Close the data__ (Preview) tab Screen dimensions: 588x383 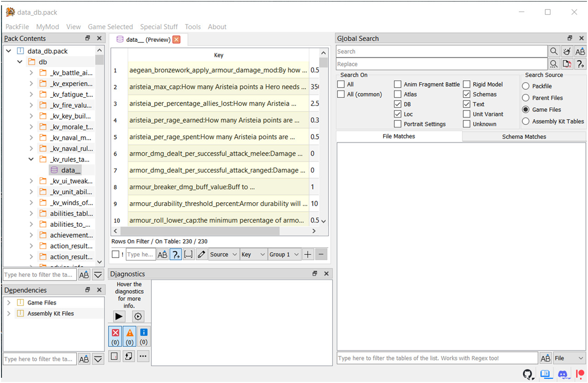point(177,39)
